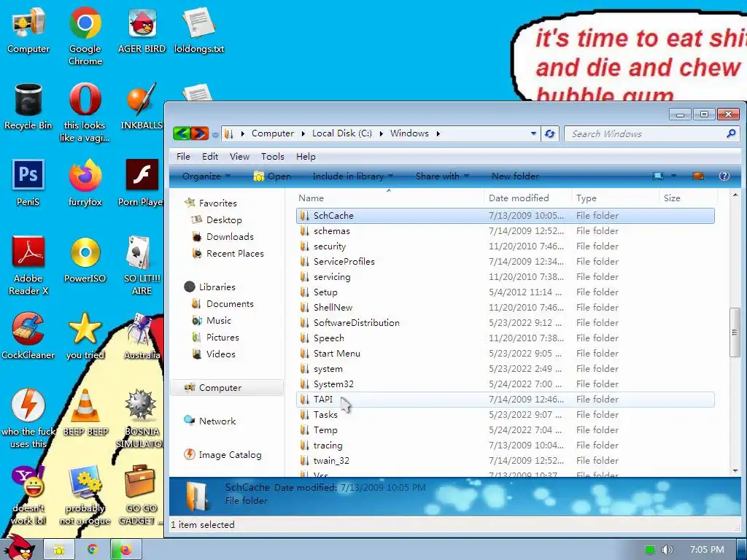Select the Australia spider solitaire icon

(142, 335)
